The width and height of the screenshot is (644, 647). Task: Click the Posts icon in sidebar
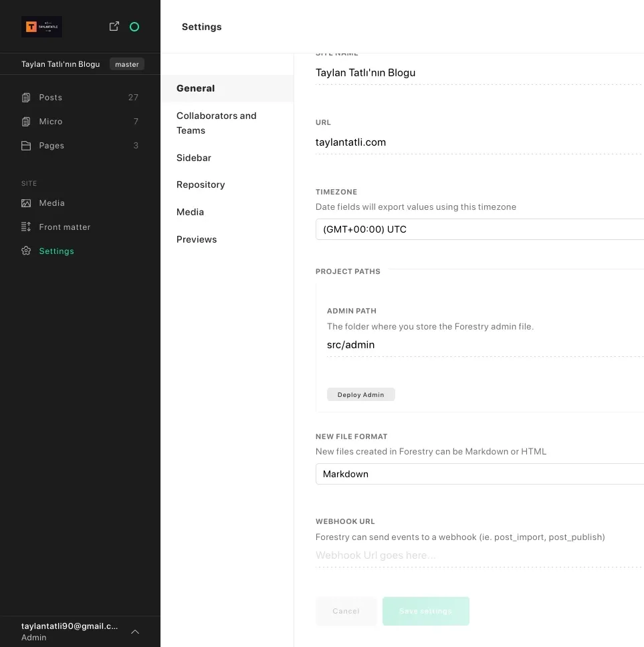click(26, 98)
